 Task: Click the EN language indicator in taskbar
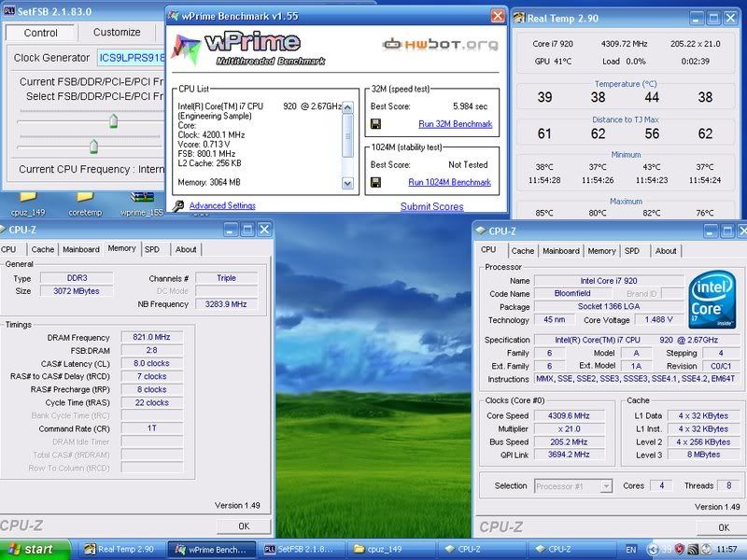(x=631, y=550)
